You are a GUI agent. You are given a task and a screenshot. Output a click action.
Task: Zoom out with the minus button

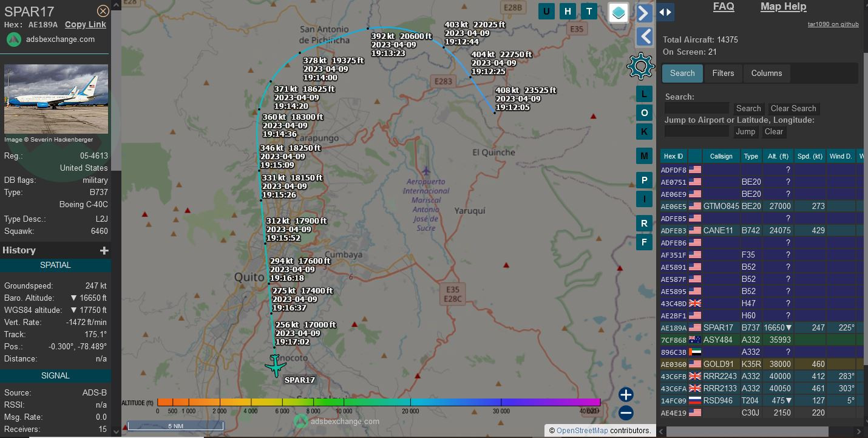pyautogui.click(x=626, y=413)
